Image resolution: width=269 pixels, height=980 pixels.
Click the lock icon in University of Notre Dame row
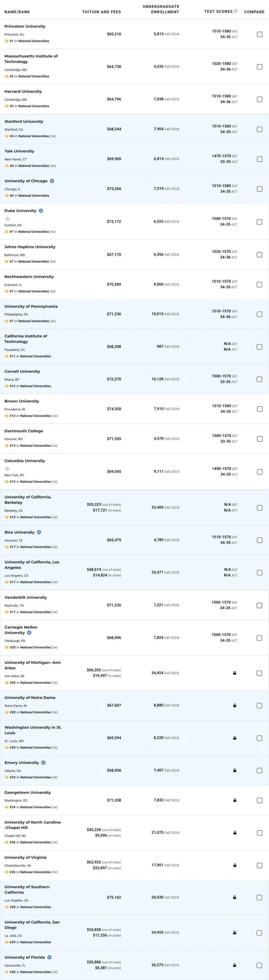coord(235,706)
